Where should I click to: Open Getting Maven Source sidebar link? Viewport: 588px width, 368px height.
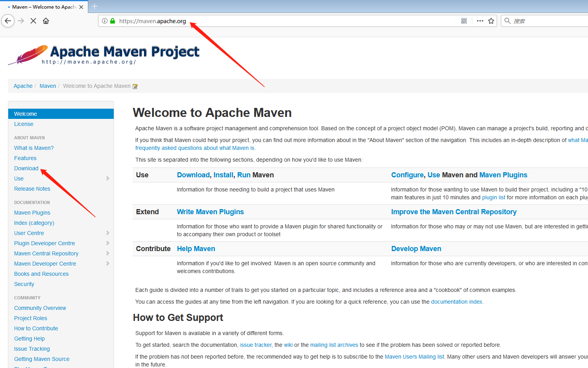tap(42, 359)
